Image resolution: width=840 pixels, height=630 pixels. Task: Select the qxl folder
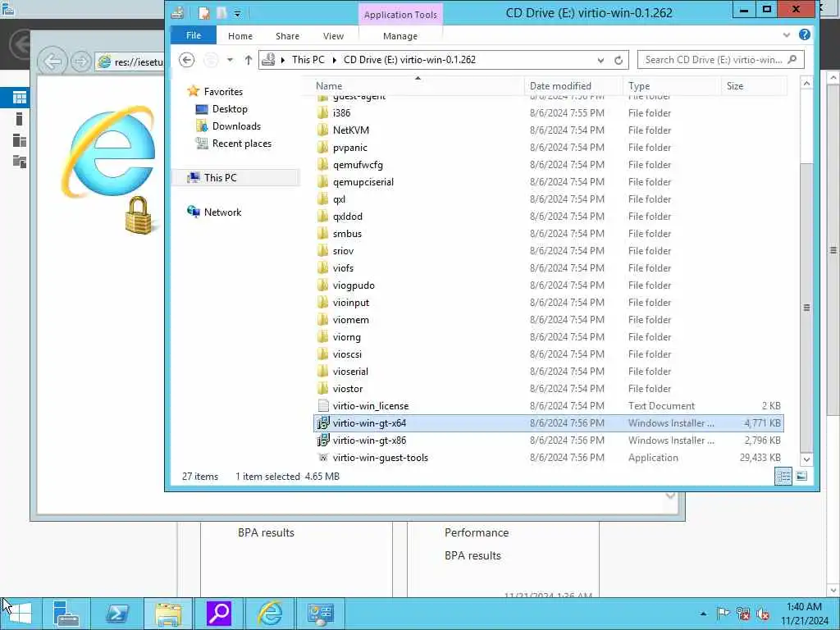pos(339,199)
